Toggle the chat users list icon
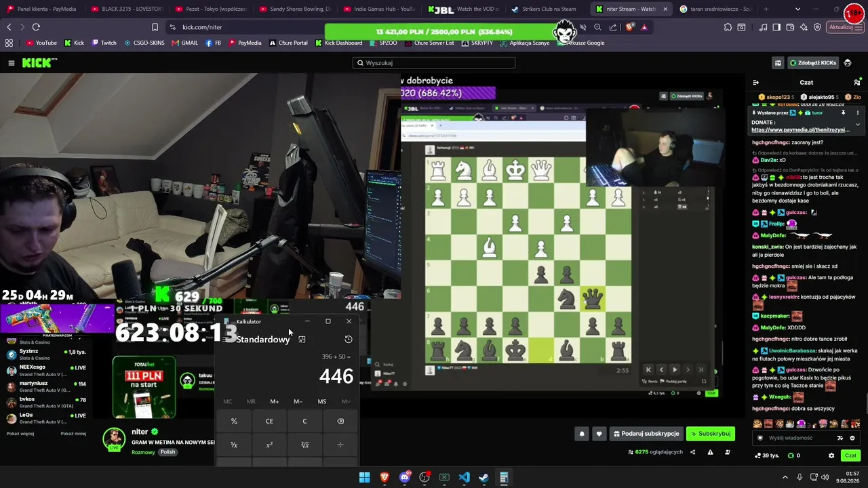 click(x=857, y=83)
